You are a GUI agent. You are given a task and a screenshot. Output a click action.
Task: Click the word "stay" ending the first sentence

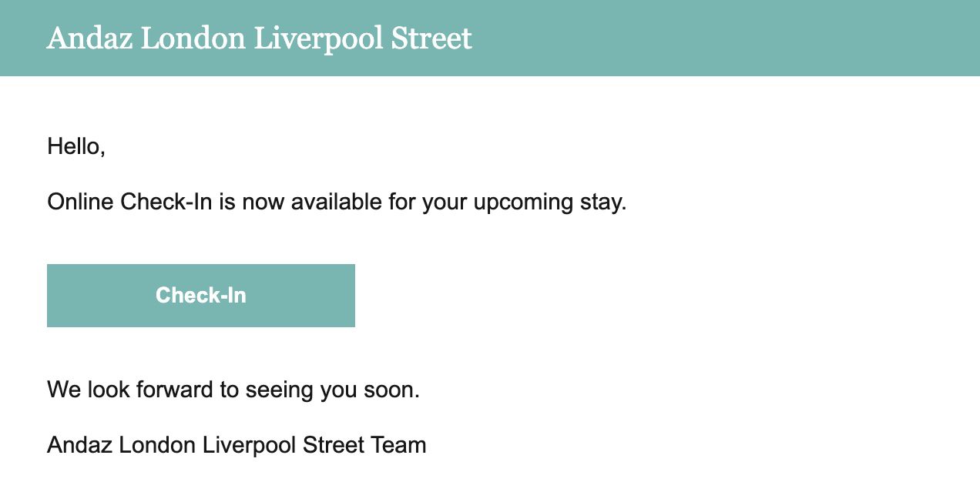click(602, 202)
